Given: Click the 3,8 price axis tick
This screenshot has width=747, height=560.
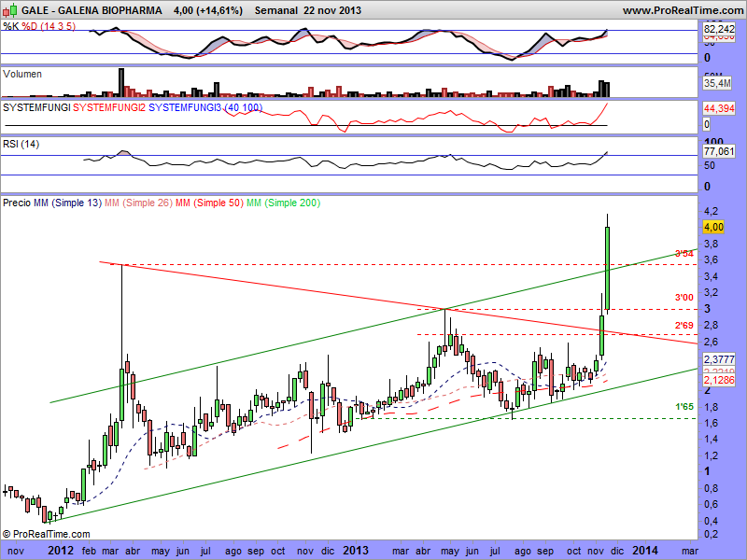Looking at the screenshot, I should point(711,244).
